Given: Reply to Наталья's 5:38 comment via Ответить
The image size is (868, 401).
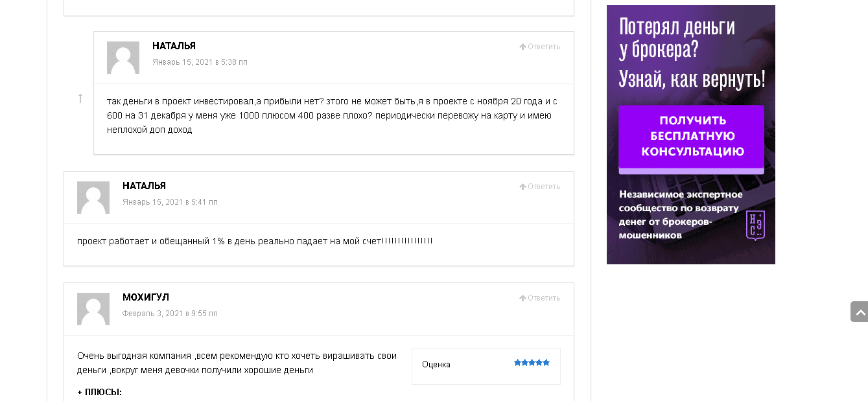Looking at the screenshot, I should (539, 47).
